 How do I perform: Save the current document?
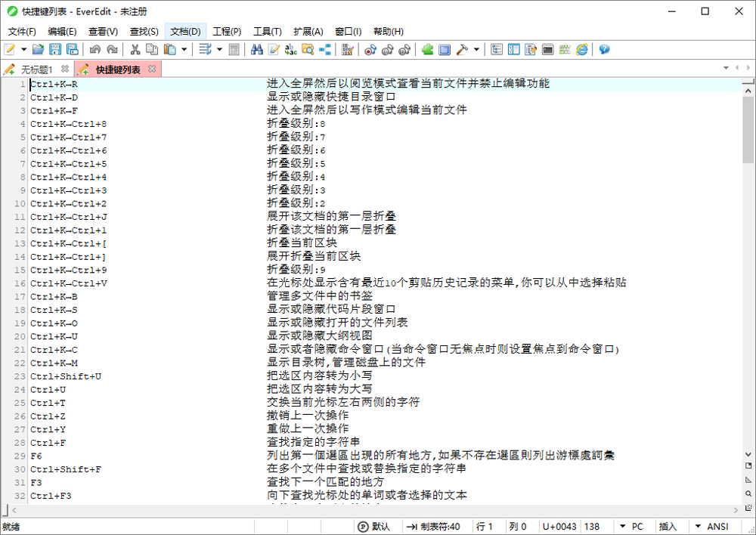(54, 50)
